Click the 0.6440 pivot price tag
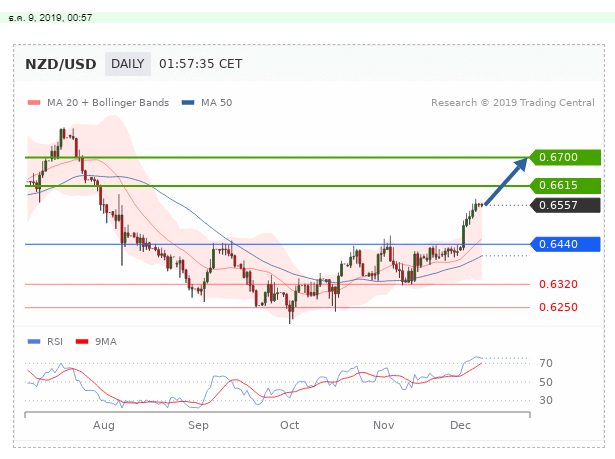 [x=565, y=244]
